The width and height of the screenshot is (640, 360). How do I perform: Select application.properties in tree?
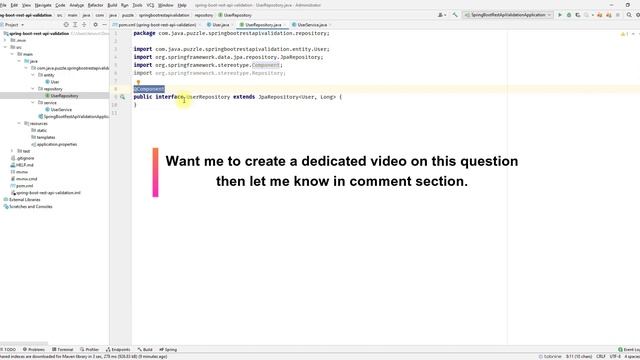pyautogui.click(x=54, y=144)
